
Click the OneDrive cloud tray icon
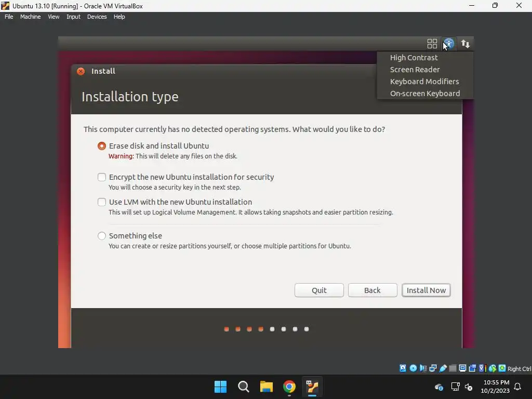pos(438,387)
